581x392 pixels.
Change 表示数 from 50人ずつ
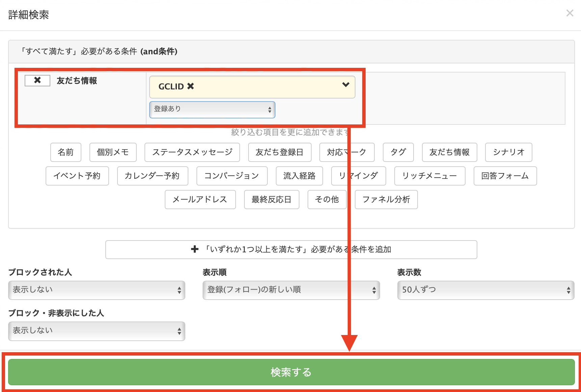point(485,290)
